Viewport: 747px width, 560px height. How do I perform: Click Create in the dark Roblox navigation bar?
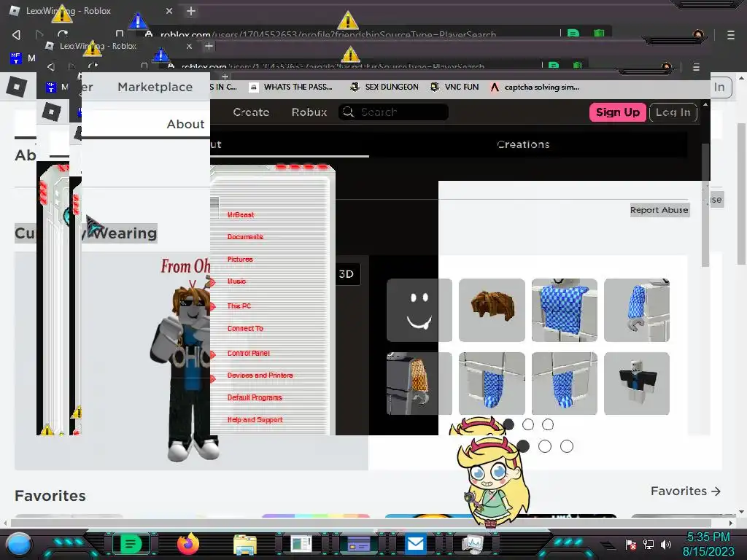(x=251, y=112)
